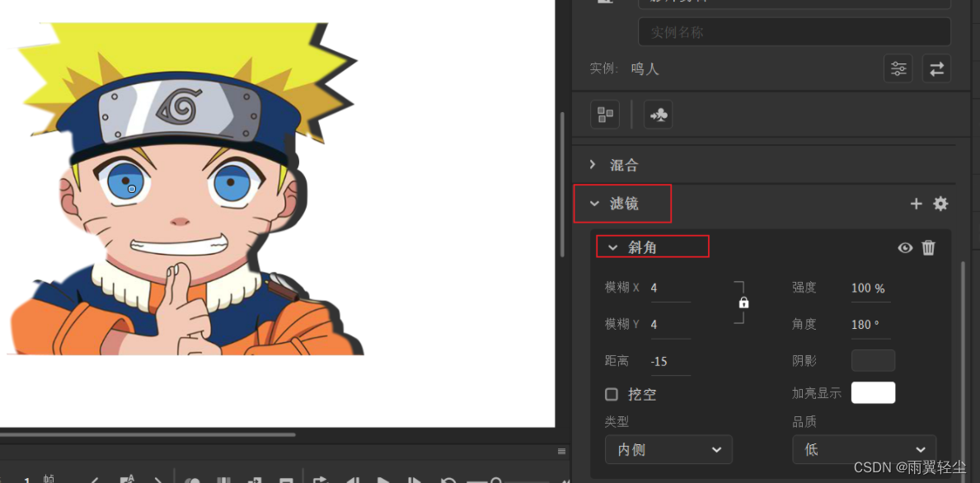Edit the 角度 value 180 °
This screenshot has width=980, height=483.
(870, 324)
